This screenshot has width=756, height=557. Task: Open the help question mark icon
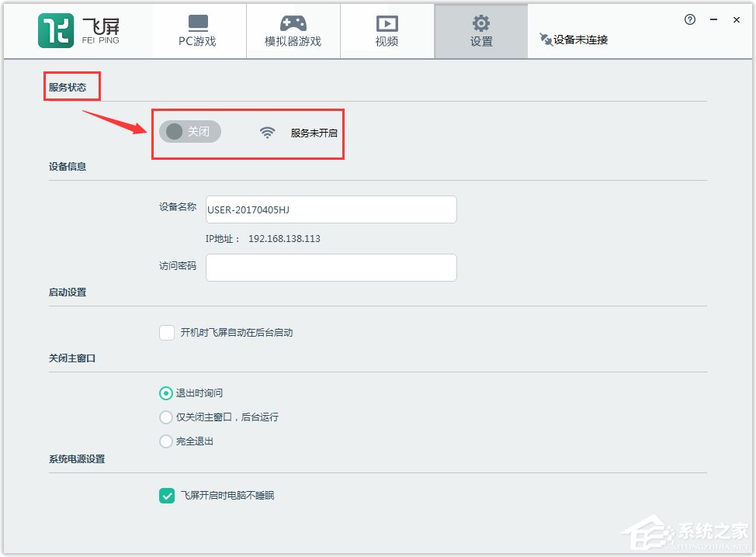click(x=690, y=19)
